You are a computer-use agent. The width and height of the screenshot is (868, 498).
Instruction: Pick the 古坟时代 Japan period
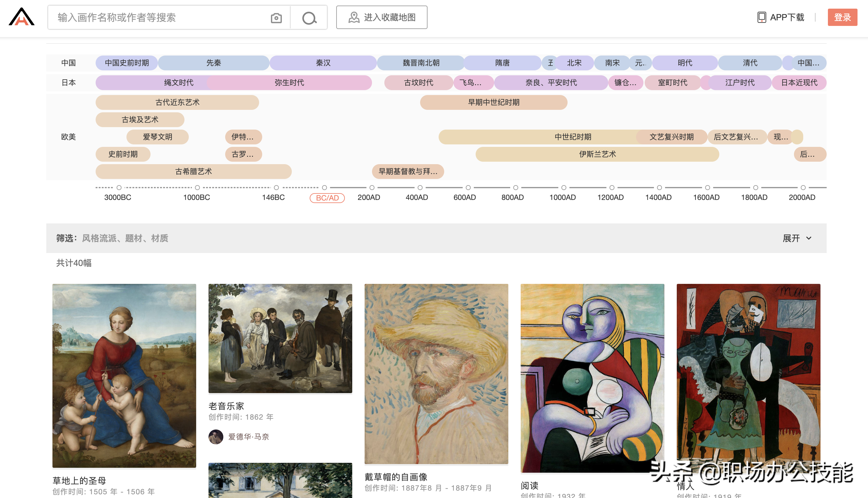419,83
